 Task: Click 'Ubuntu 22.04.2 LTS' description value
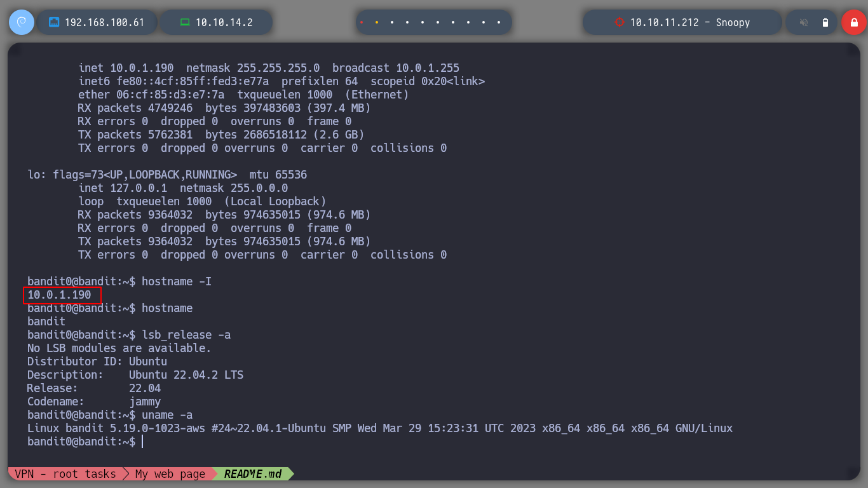tap(186, 375)
